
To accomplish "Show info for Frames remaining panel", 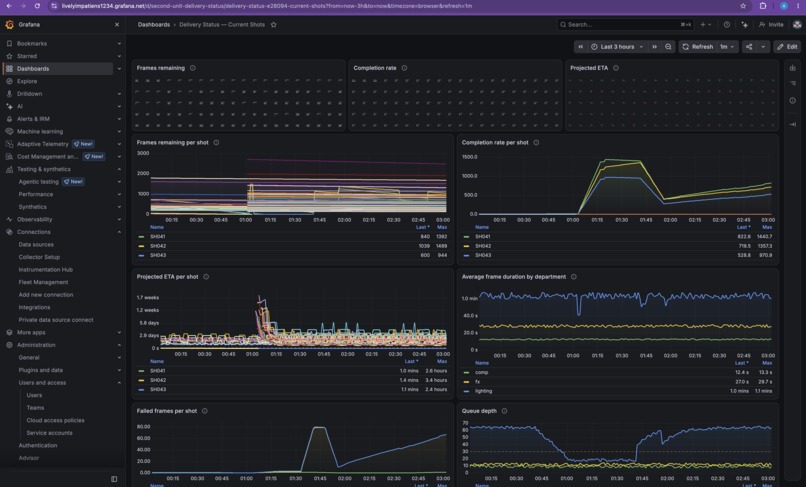I will (193, 68).
